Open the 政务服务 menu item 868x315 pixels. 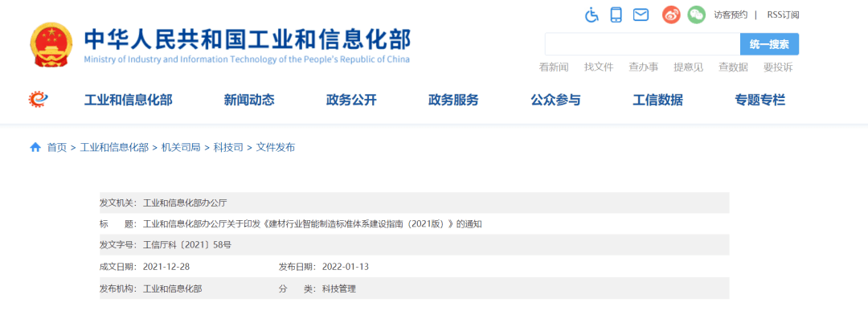(453, 100)
